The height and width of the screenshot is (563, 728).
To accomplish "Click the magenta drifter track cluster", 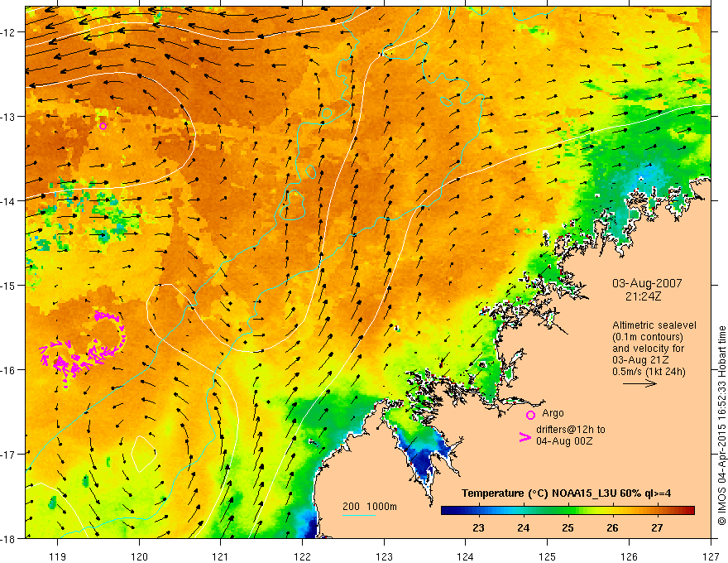I will [x=84, y=349].
